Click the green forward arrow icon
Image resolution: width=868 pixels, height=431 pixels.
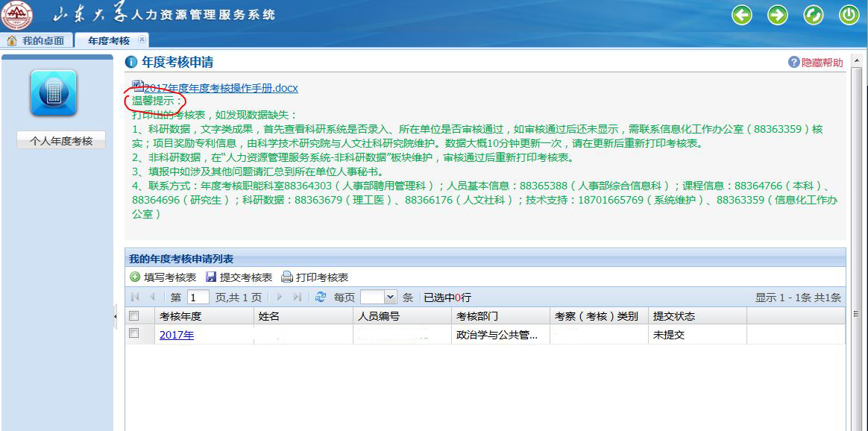(x=778, y=15)
